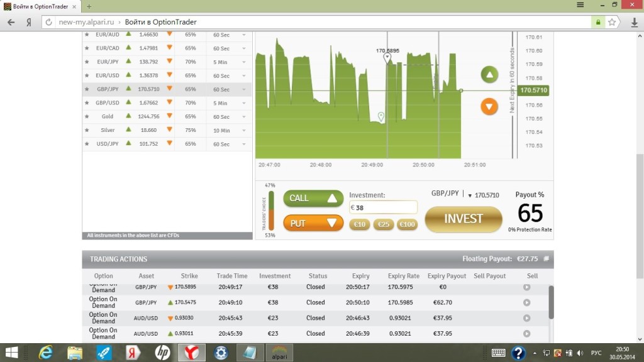Click green up arrow for EUR/USD
The height and width of the screenshot is (362, 644).
[x=128, y=75]
